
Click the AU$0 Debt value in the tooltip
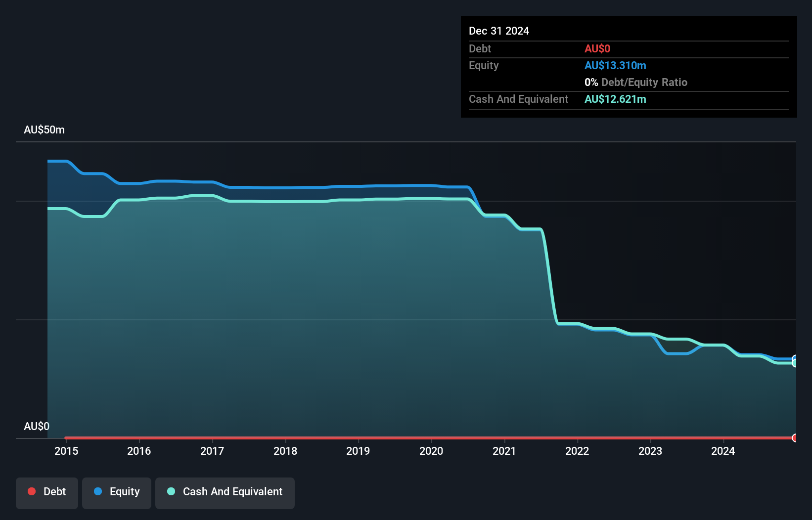[597, 48]
